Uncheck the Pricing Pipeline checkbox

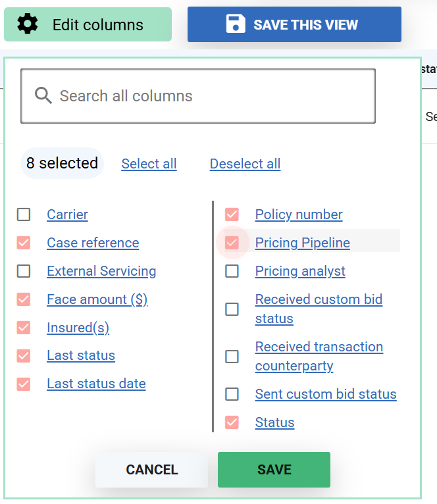pyautogui.click(x=232, y=243)
